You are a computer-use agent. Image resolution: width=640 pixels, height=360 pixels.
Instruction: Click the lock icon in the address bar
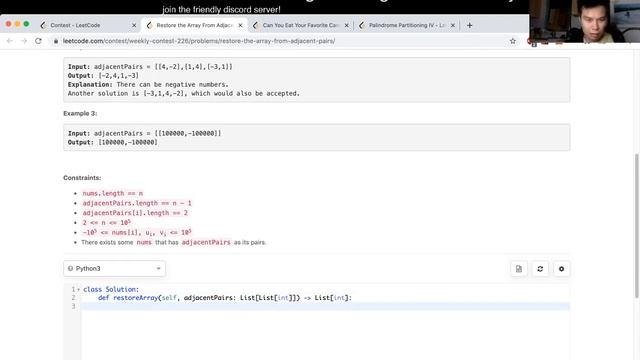(x=56, y=41)
